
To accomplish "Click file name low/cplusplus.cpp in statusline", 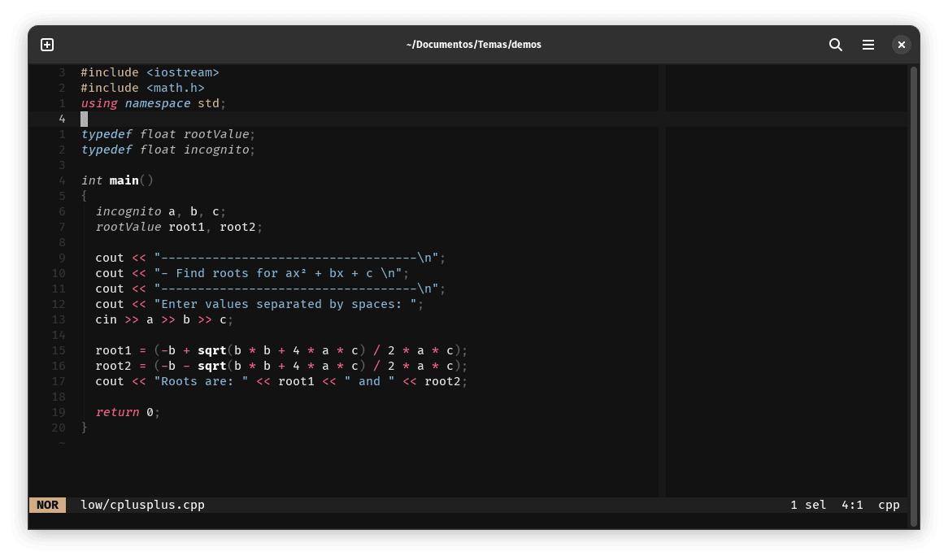I will [x=142, y=505].
